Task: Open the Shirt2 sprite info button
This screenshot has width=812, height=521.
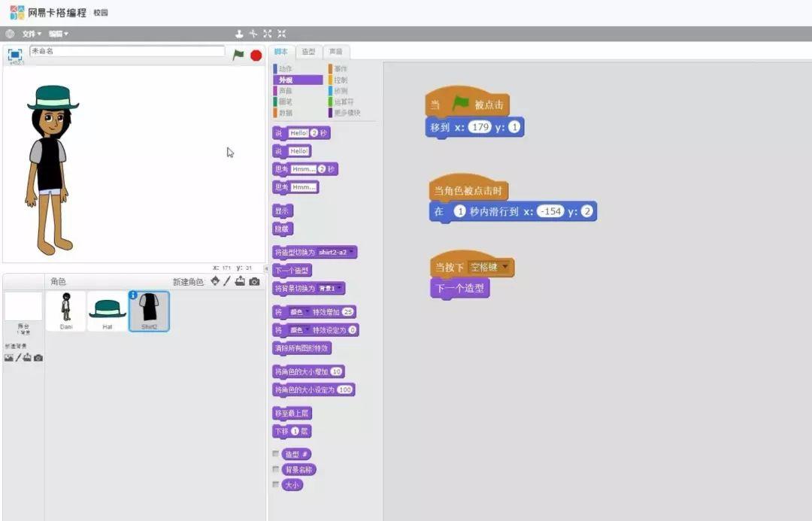Action: tap(133, 295)
